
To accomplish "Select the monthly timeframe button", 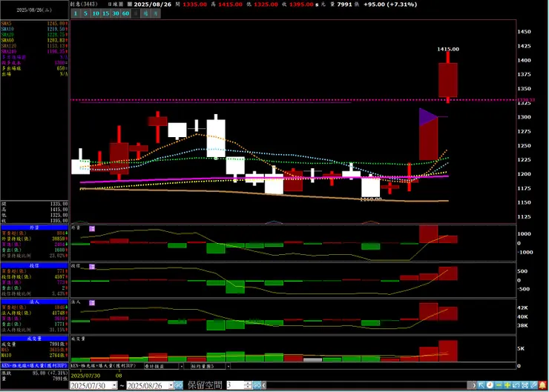I will (x=156, y=13).
